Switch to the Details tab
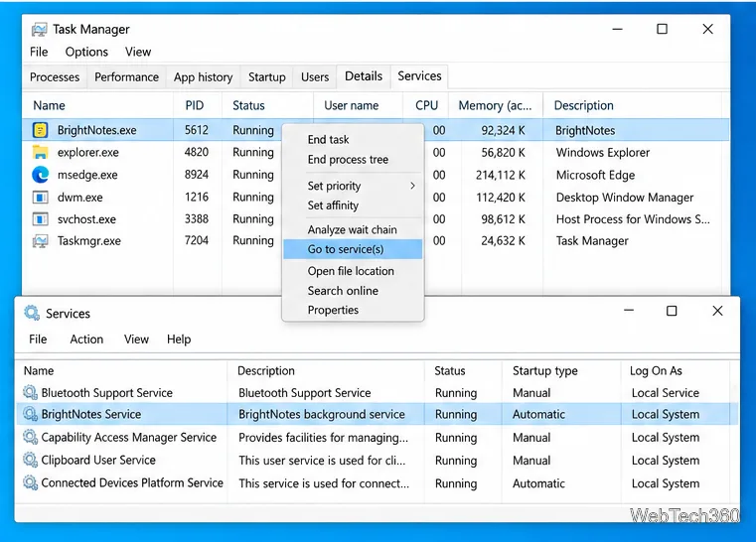The width and height of the screenshot is (756, 542). coord(364,76)
